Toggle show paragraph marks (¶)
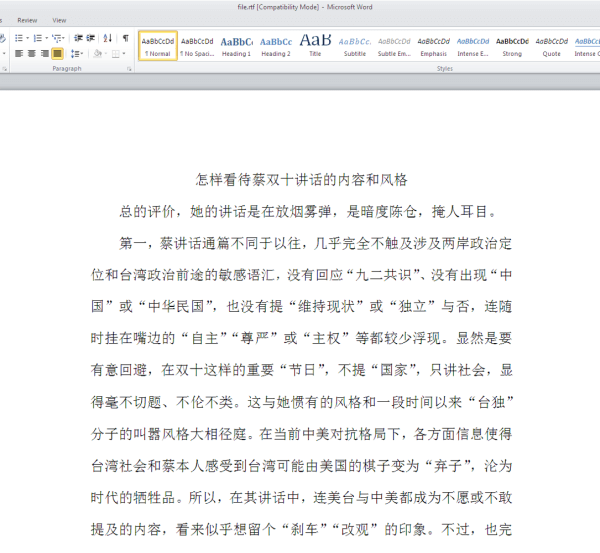600x553 pixels. point(126,38)
